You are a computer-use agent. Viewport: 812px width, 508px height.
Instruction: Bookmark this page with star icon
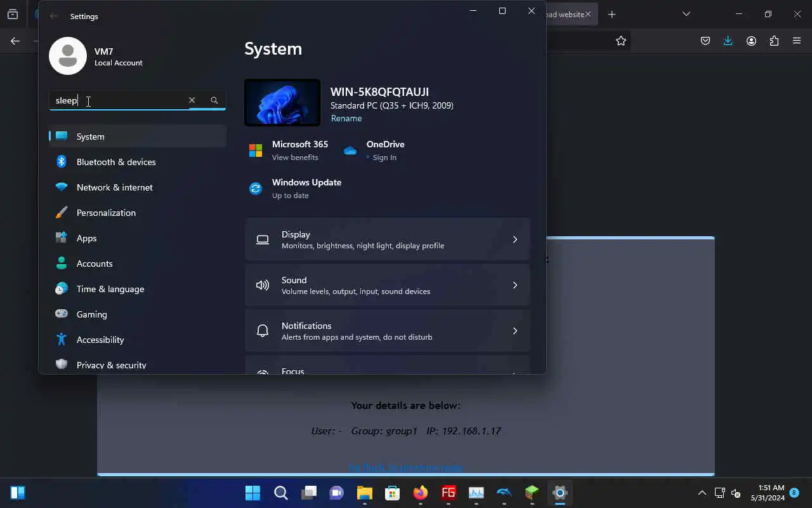[621, 41]
